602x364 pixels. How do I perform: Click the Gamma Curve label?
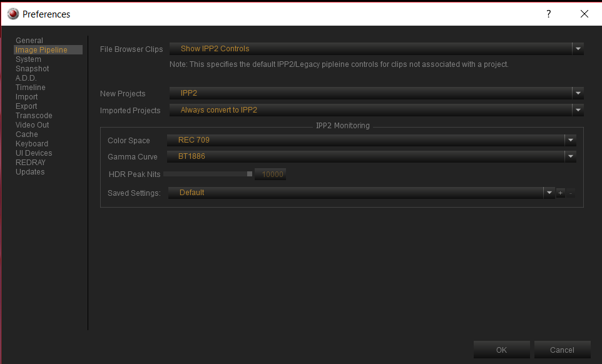(x=133, y=157)
